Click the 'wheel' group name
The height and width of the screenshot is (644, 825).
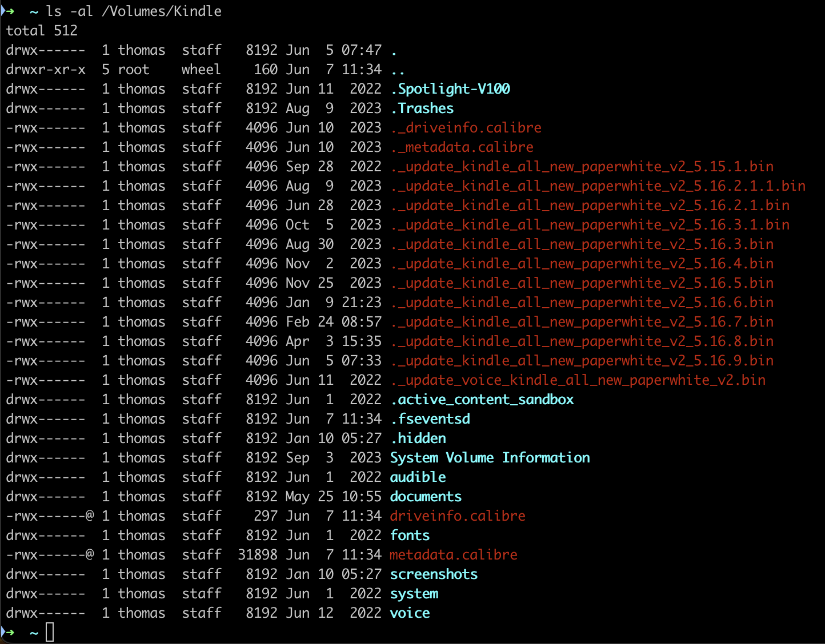201,70
